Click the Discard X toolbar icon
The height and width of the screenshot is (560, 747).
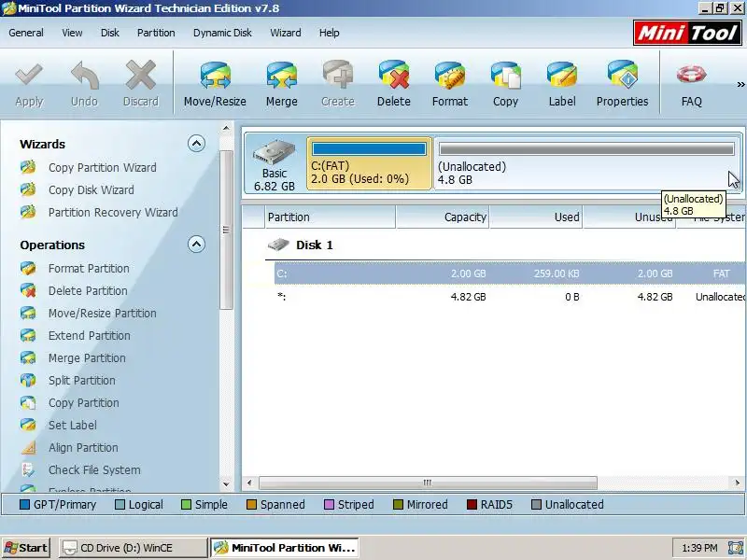click(x=141, y=76)
